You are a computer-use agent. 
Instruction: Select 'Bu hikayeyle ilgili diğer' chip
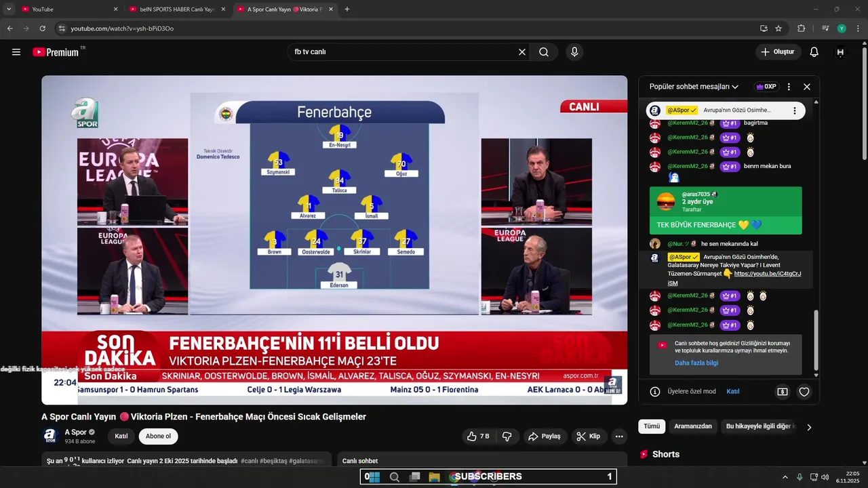759,426
